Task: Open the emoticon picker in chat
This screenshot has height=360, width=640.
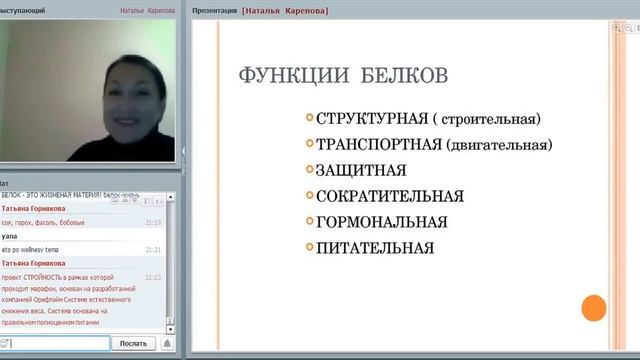Action: (x=4, y=343)
